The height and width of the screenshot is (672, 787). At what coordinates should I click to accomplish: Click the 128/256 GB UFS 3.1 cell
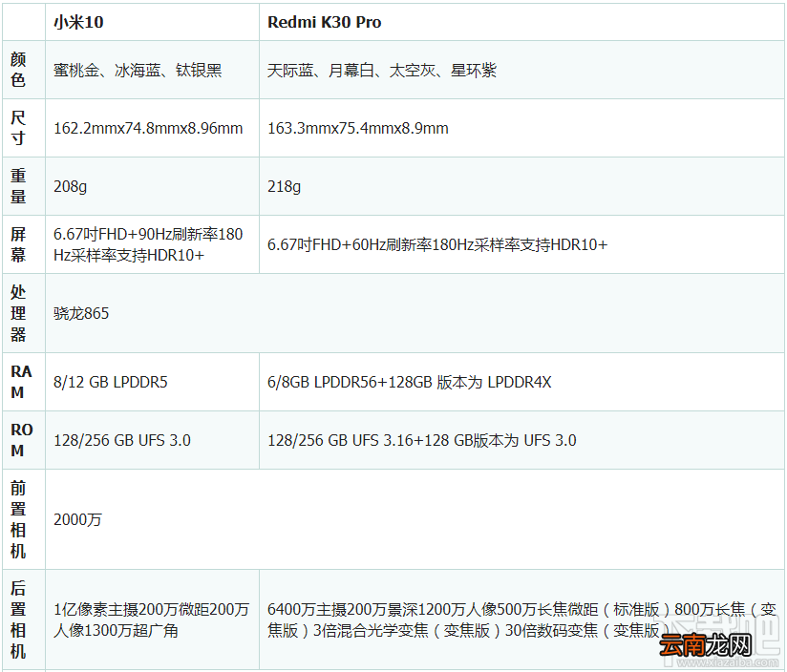coord(521,440)
